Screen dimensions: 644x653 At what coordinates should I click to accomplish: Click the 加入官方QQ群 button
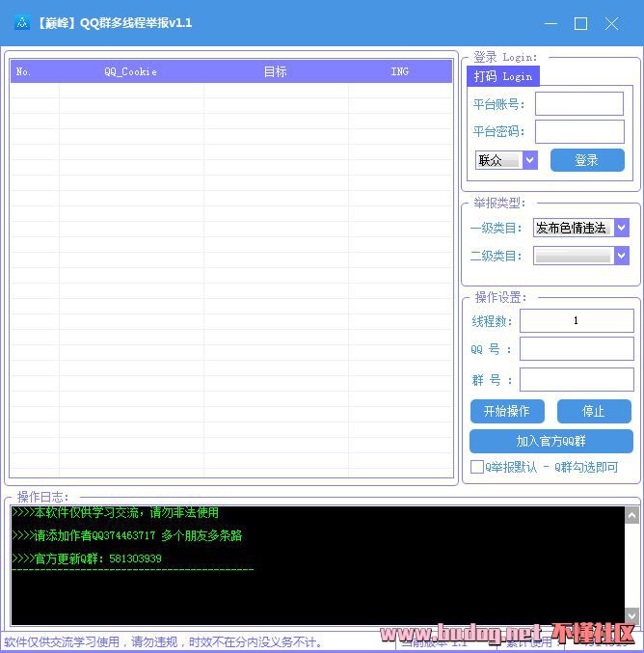(551, 441)
